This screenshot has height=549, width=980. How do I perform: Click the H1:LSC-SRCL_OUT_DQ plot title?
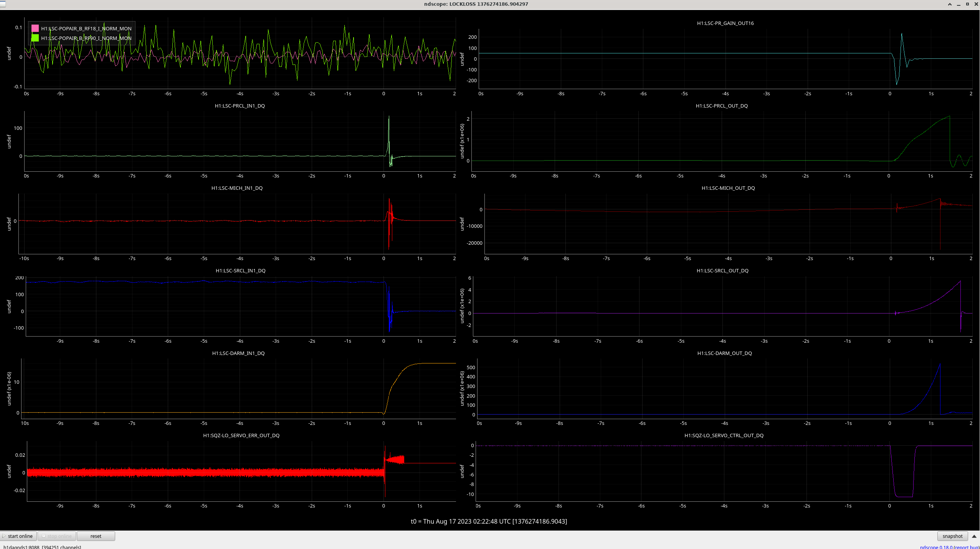(722, 270)
